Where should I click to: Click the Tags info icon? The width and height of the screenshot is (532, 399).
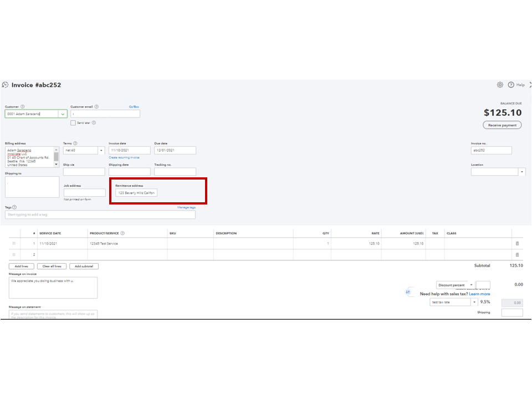(x=14, y=207)
